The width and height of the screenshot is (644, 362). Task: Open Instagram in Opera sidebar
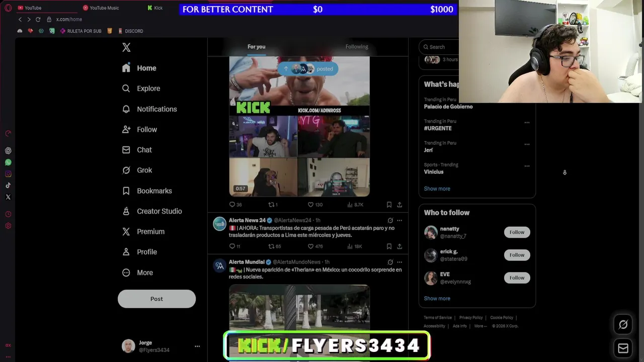click(8, 174)
